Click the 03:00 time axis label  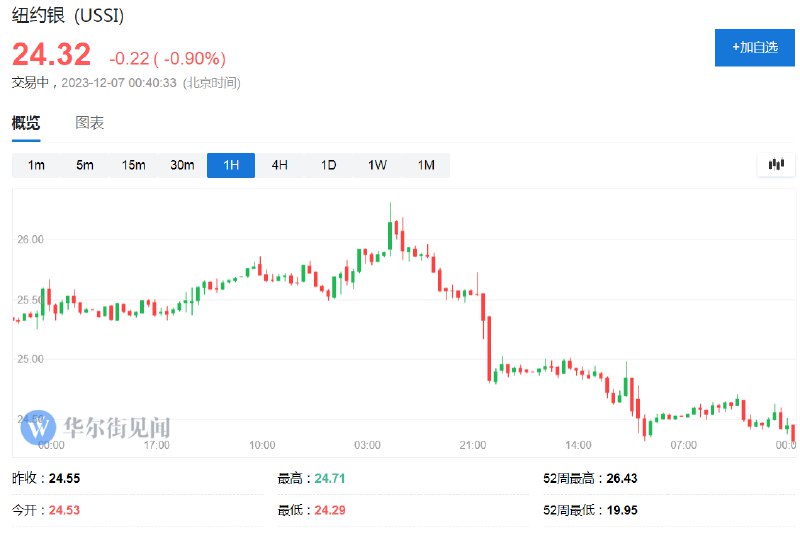point(367,445)
